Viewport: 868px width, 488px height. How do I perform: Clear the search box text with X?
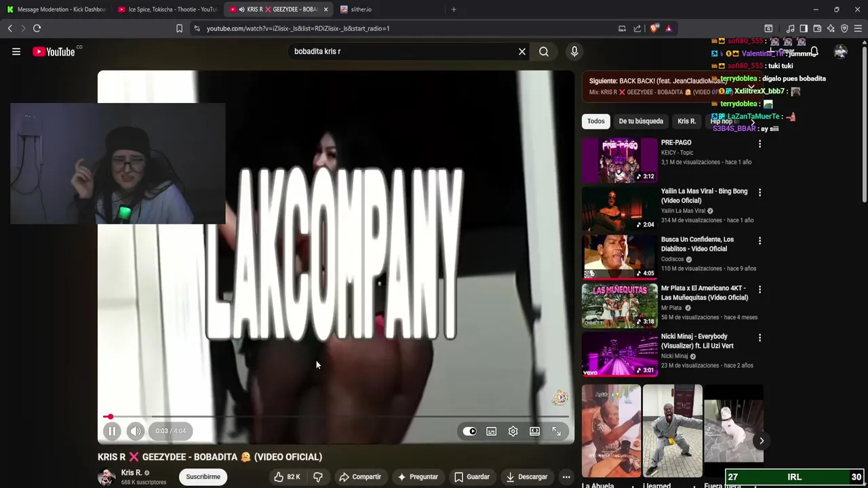pos(522,52)
